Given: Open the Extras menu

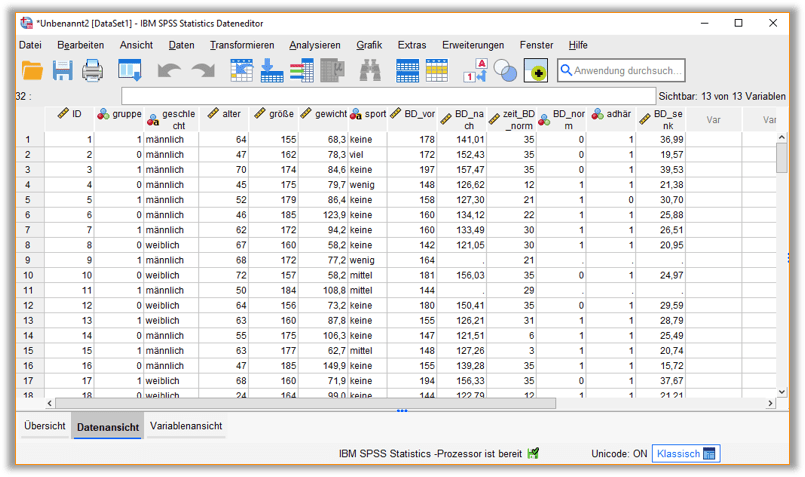Looking at the screenshot, I should pyautogui.click(x=412, y=45).
